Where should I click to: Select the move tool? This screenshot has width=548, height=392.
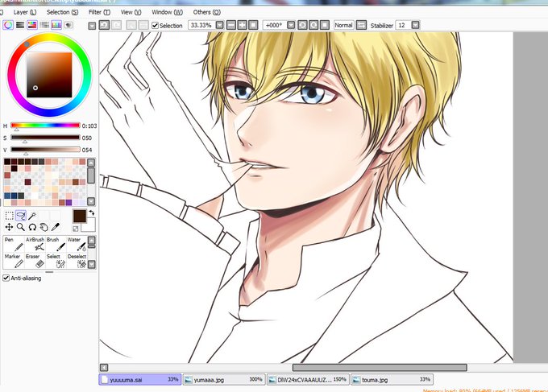10,227
